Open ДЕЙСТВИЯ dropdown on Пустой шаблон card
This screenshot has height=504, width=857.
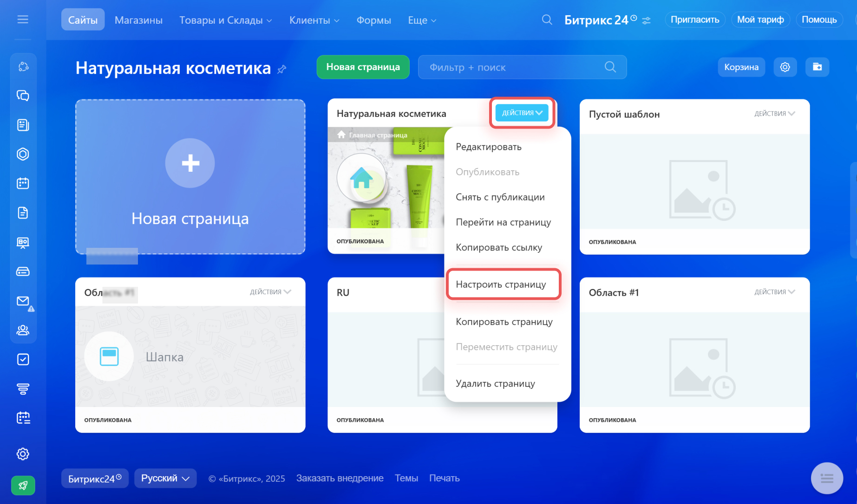coord(775,114)
